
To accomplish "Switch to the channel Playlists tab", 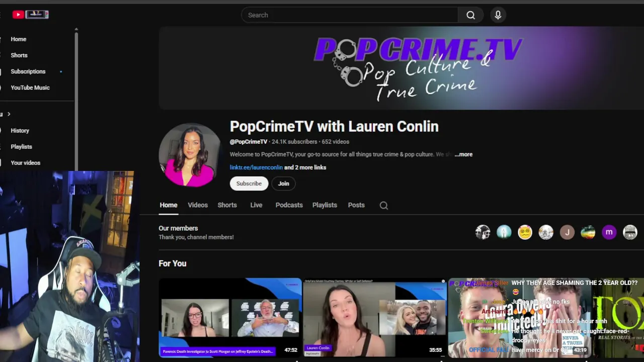I will point(325,205).
